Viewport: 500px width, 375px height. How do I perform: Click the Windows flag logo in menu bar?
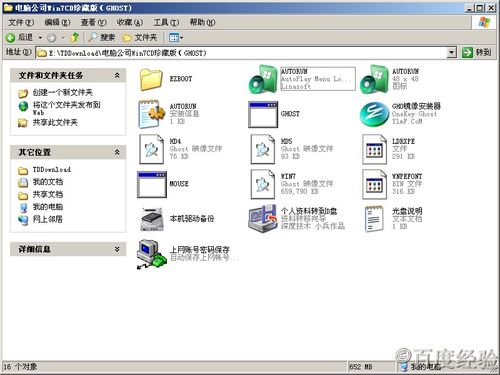484,23
